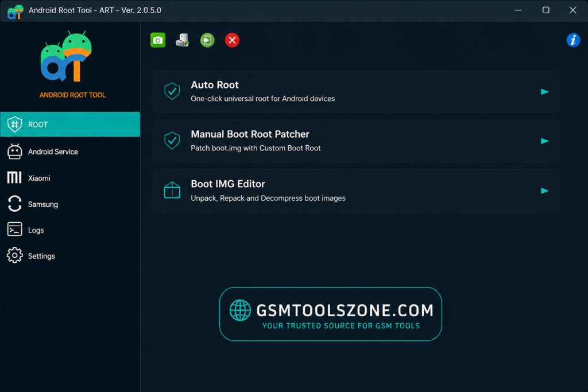Click the GSMTOOLSZONE globe icon
Viewport: 588px width, 392px height.
click(240, 311)
